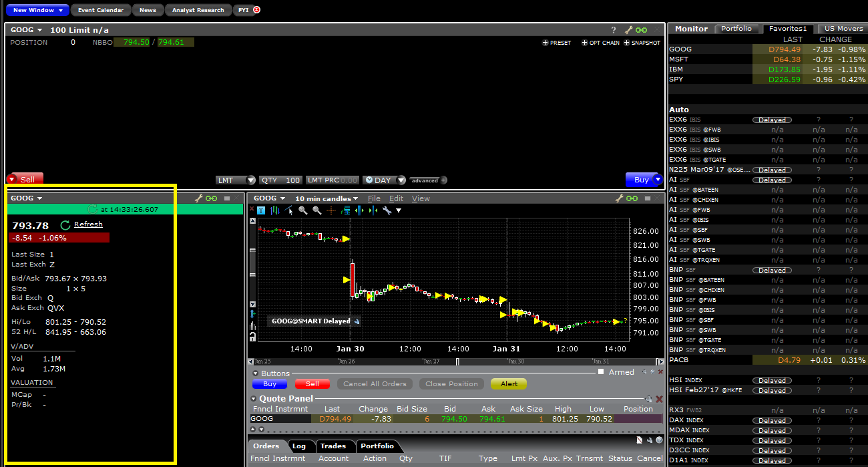This screenshot has height=467, width=868.
Task: Click the first magnifier zoom icon in chart toolbar
Action: 303,210
